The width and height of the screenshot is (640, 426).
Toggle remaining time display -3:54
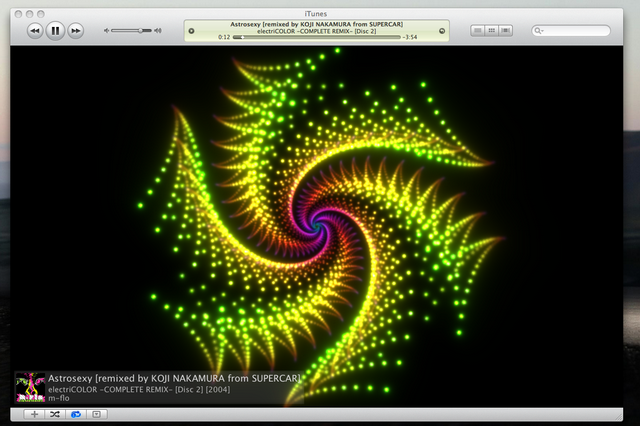tap(410, 37)
